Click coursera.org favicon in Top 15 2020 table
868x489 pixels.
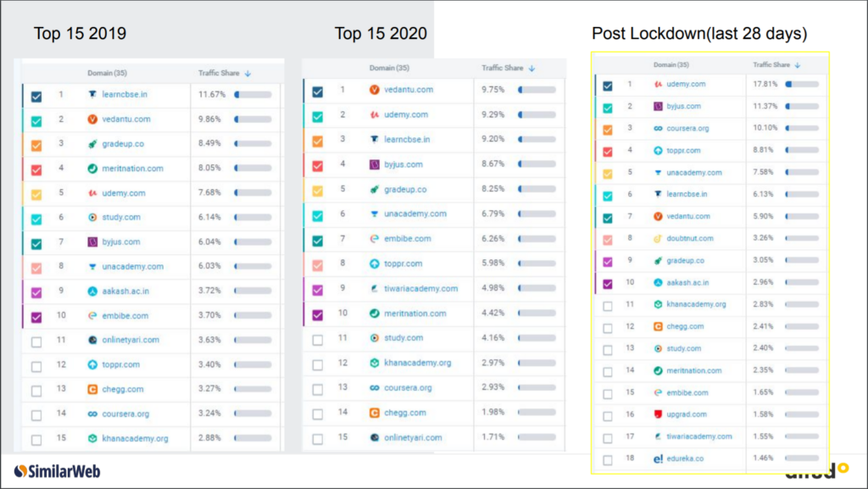tap(375, 388)
